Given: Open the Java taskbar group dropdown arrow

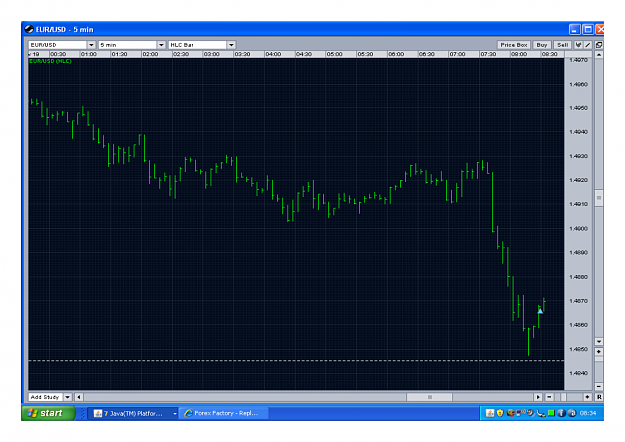Looking at the screenshot, I should [x=175, y=413].
